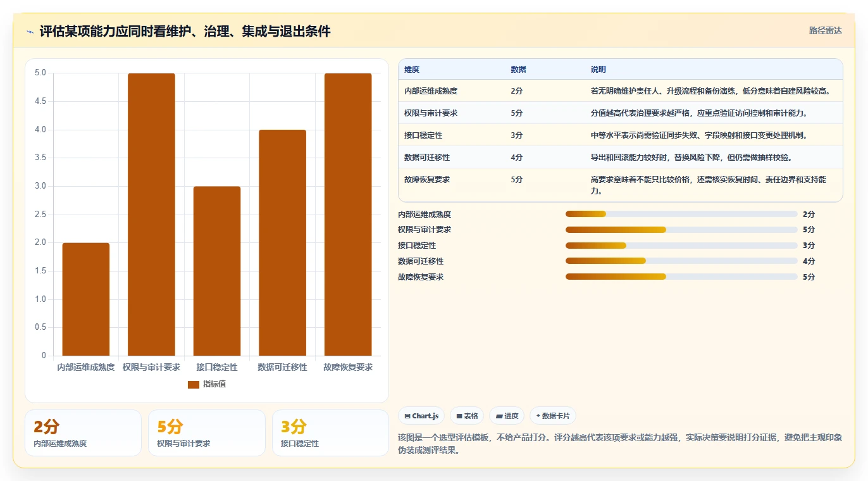This screenshot has height=481, width=868.
Task: Click the 数据可迁移性 label in the progress list
Action: (421, 261)
